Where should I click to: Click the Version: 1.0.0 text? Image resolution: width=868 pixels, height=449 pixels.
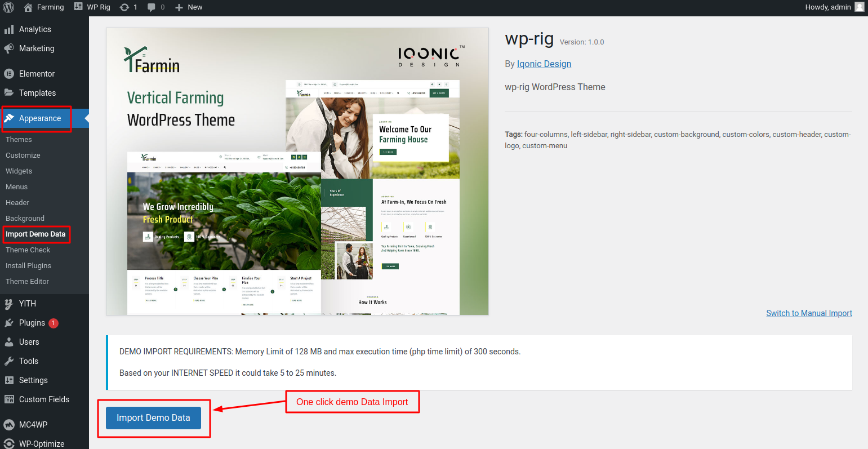click(582, 42)
